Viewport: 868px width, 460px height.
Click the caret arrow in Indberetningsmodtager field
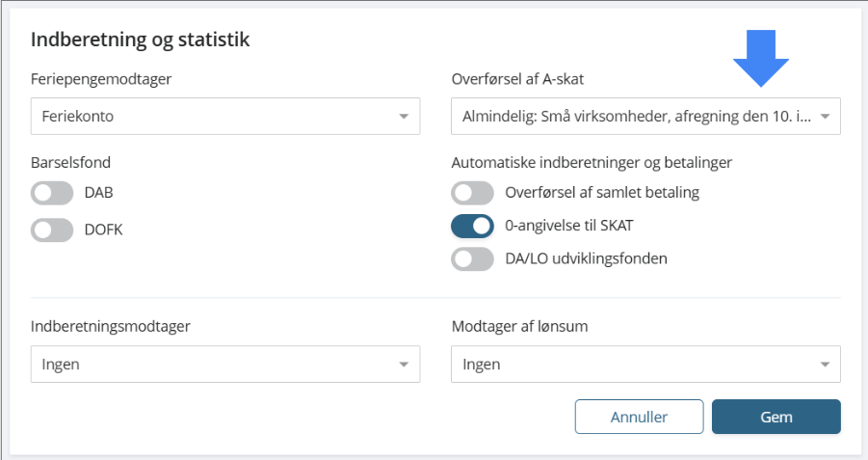point(403,365)
